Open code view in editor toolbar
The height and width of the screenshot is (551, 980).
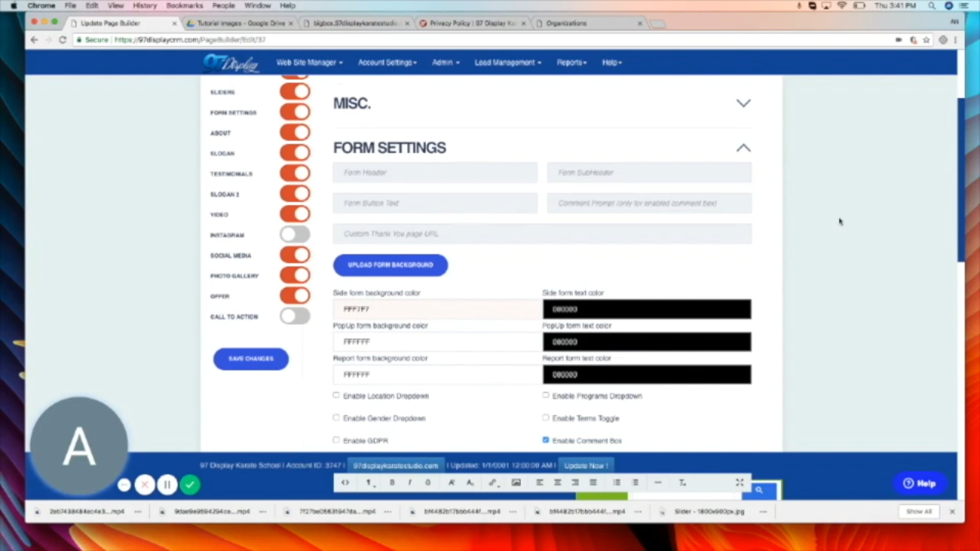pos(345,482)
